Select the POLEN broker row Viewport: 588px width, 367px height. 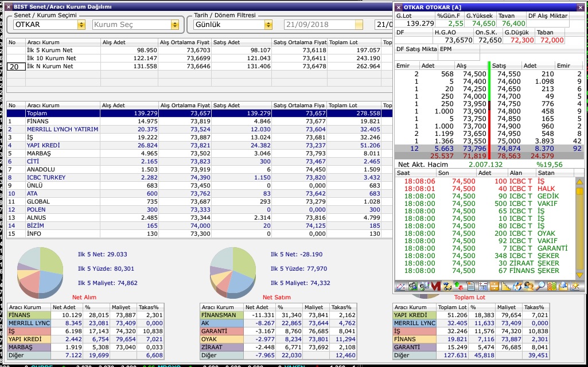[200, 209]
